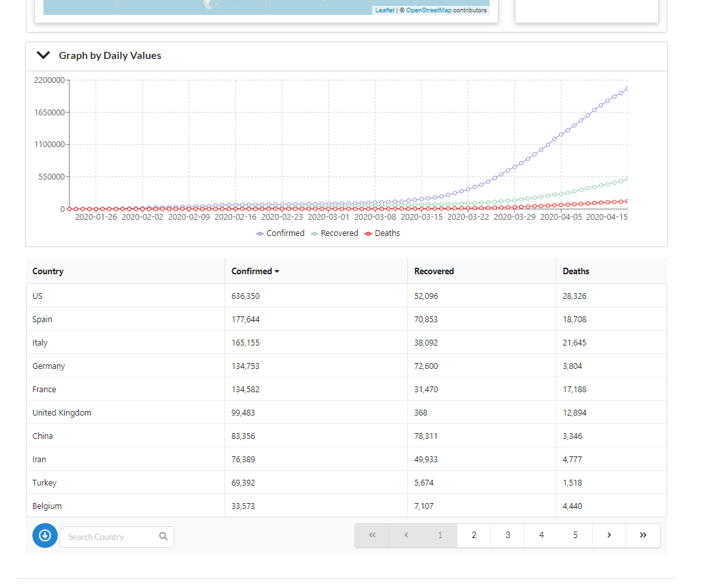The image size is (721, 588).
Task: Click the 177,644 confirmed value
Action: tap(246, 320)
